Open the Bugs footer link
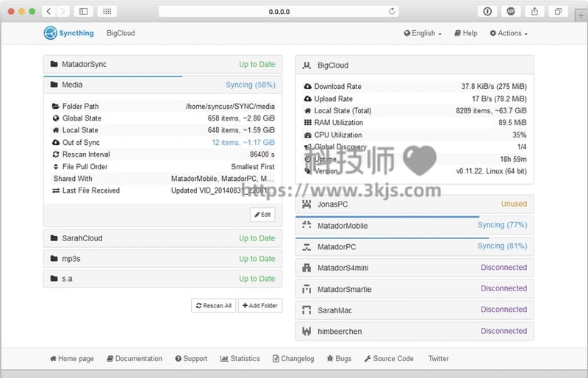 (339, 358)
